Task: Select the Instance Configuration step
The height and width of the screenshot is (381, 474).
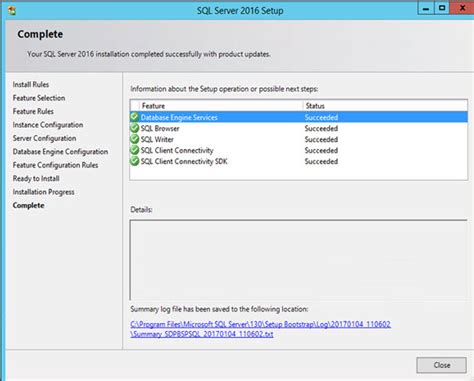Action: pyautogui.click(x=48, y=125)
